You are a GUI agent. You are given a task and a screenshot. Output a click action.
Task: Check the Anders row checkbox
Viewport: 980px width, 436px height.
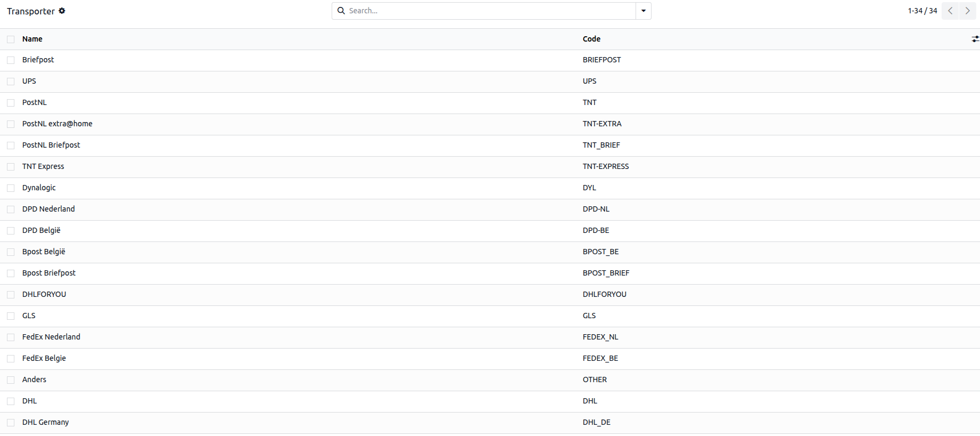(11, 380)
